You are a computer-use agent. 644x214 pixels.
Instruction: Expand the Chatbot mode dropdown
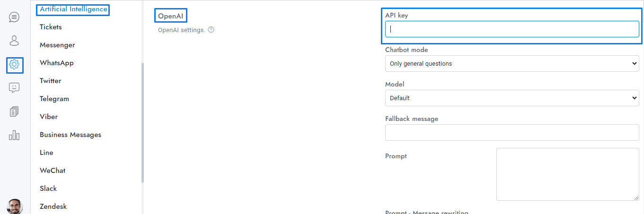512,64
